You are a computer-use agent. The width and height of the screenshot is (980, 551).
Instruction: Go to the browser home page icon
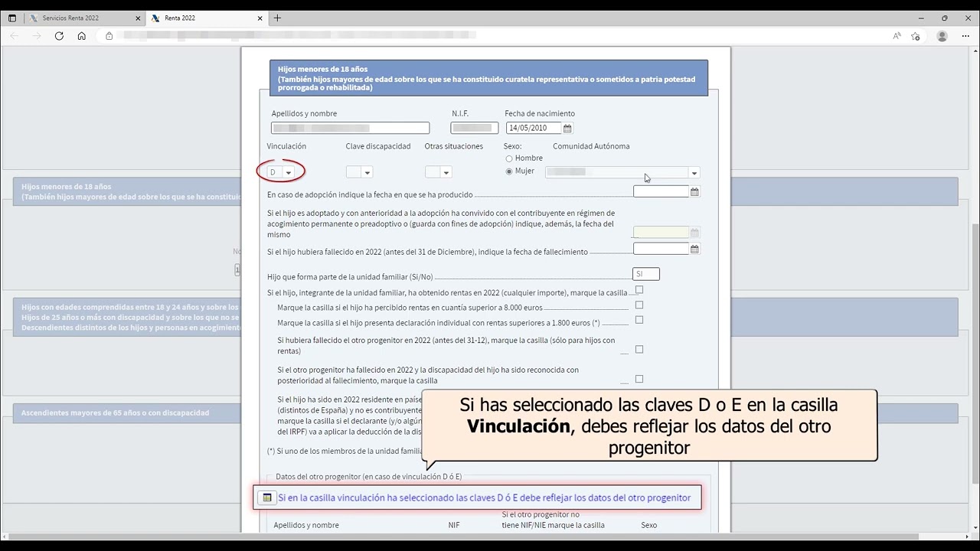[82, 36]
